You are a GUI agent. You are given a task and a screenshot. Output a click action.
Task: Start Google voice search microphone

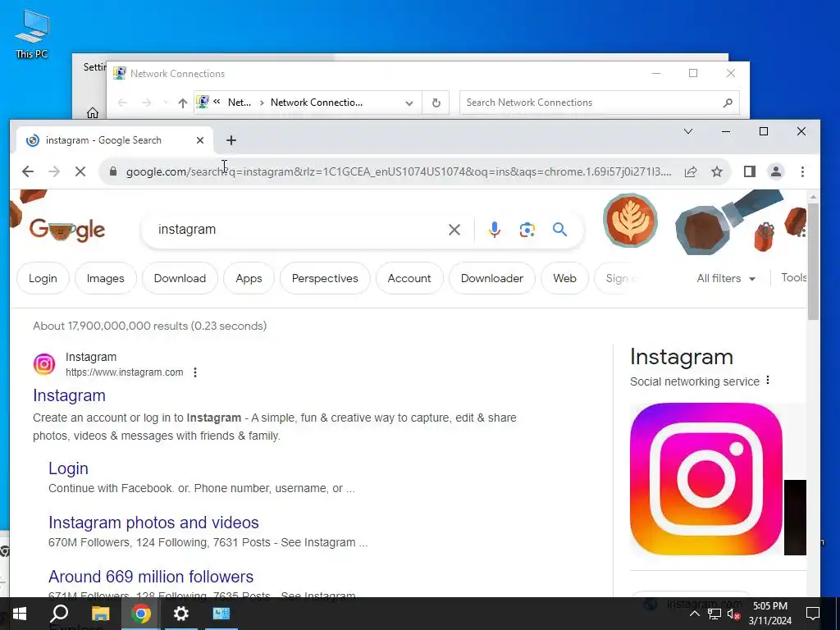(x=495, y=230)
